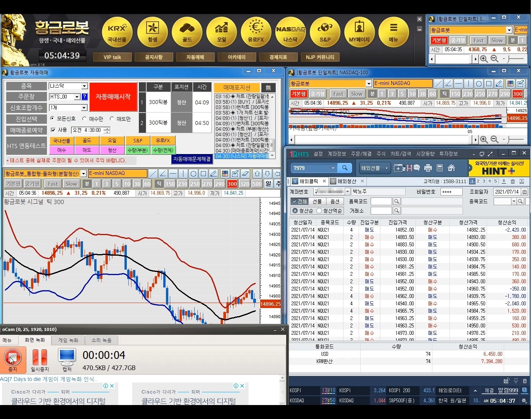Click zoom slider in NASDAQ-100 chart window
Viewport: 532px width, 419px height.
[x=514, y=139]
